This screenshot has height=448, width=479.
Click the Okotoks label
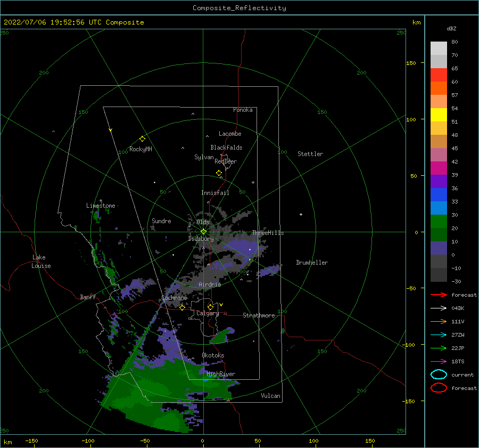(x=213, y=355)
